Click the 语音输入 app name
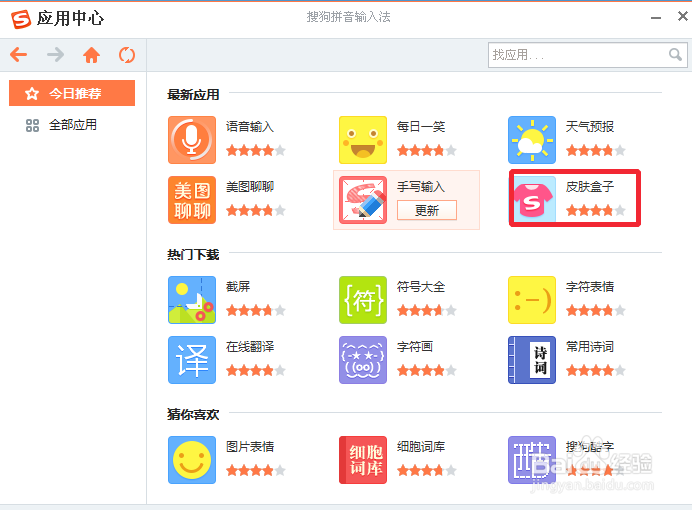The height and width of the screenshot is (510, 692). click(250, 127)
